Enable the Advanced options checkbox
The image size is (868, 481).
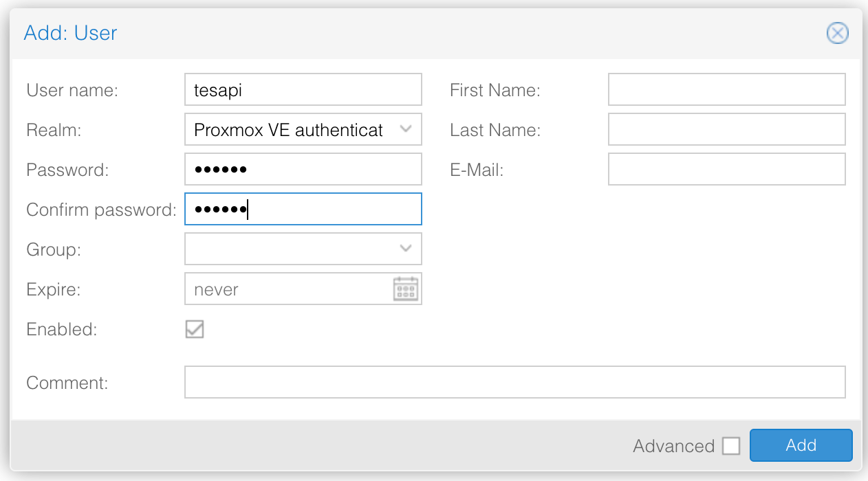731,446
